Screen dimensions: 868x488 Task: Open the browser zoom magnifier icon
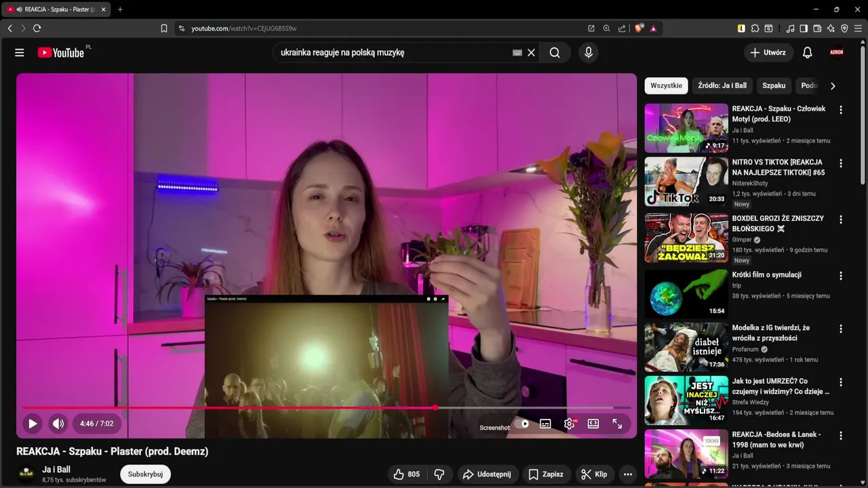607,28
